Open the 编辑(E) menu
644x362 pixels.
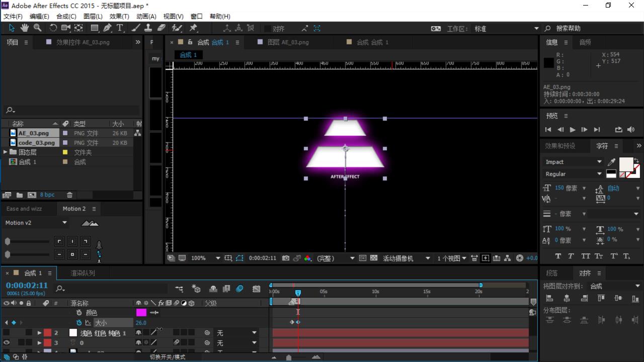(39, 16)
